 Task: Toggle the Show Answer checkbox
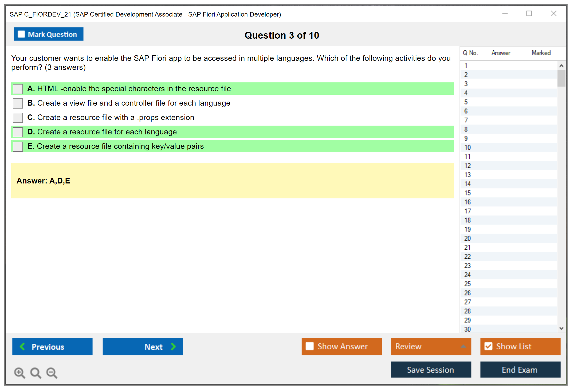click(x=310, y=346)
